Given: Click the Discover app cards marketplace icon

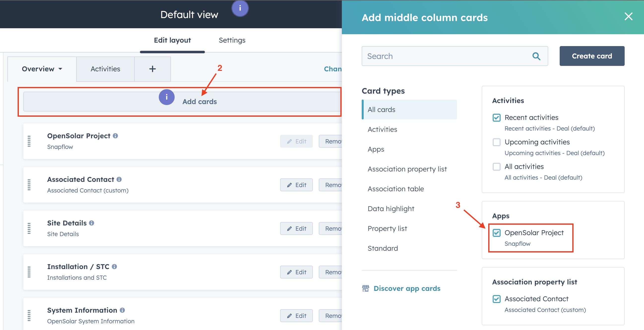Looking at the screenshot, I should pos(365,288).
